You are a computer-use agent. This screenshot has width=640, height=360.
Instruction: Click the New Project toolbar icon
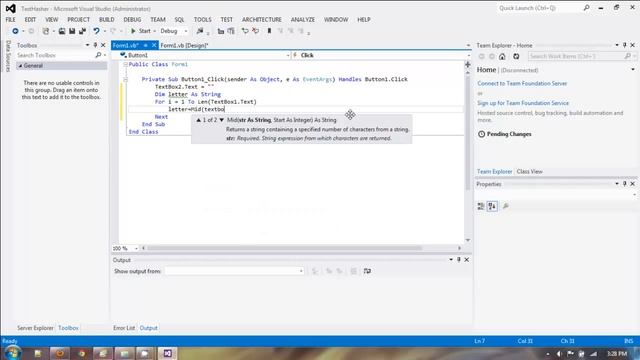click(46, 31)
